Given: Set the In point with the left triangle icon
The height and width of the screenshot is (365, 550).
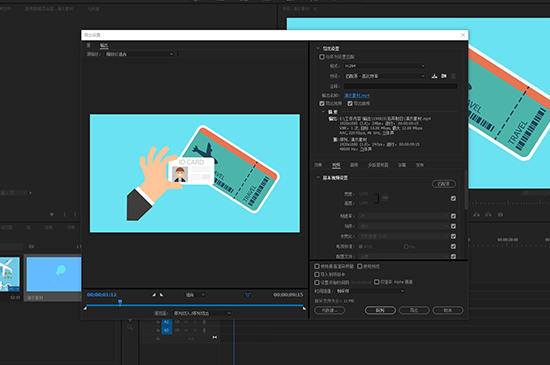Looking at the screenshot, I should coord(154,295).
